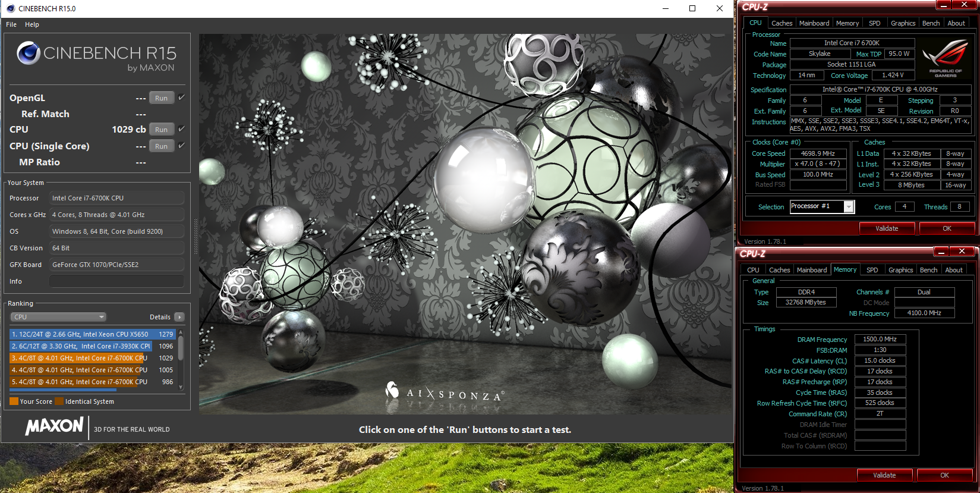Run the CPU Single Core benchmark
980x493 pixels.
pos(162,146)
